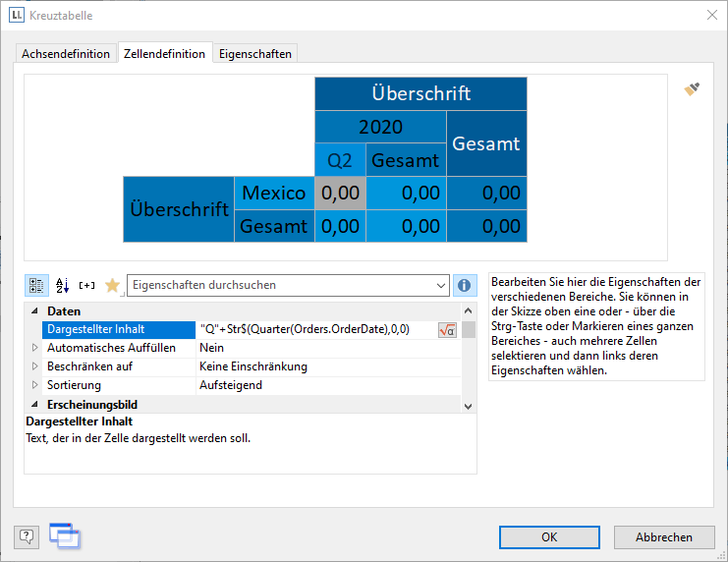Click the favorites star icon
This screenshot has width=728, height=562.
tap(112, 285)
